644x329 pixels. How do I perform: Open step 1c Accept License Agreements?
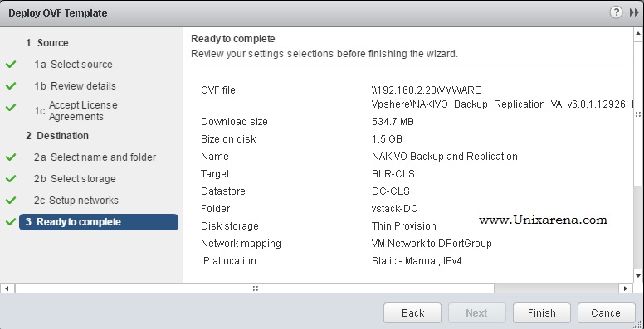coord(76,111)
